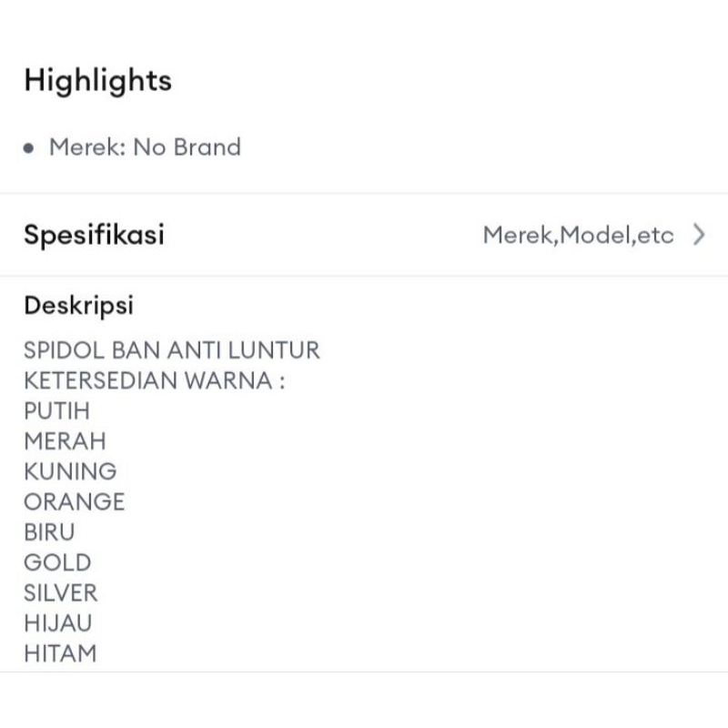Choose the HIJAU color line
Screen dimensions: 728x728
click(x=57, y=623)
